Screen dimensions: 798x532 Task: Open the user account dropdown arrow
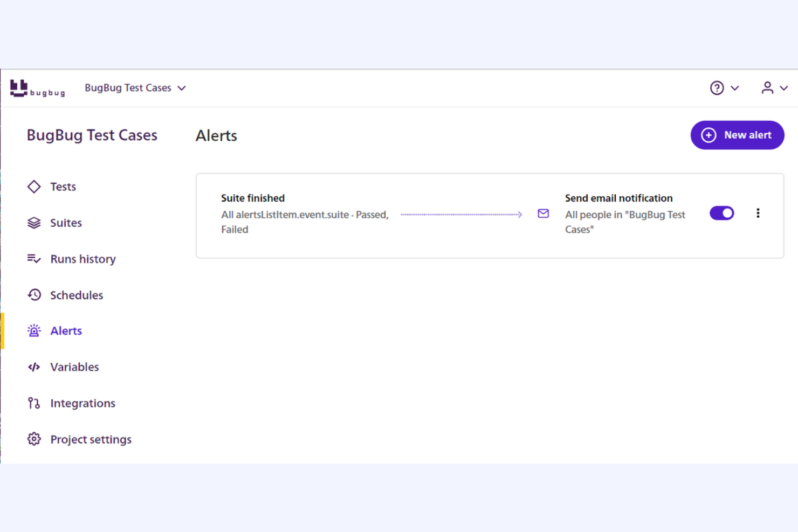pyautogui.click(x=785, y=88)
